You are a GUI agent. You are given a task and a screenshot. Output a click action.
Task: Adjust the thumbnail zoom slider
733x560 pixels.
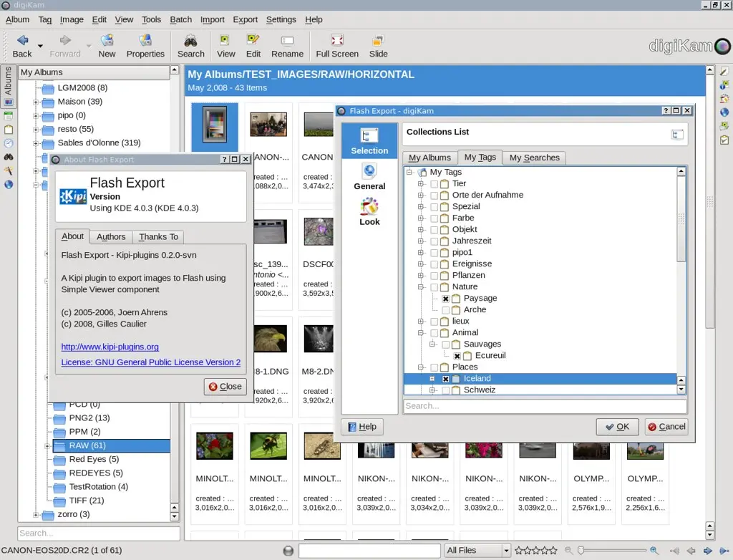tap(581, 551)
